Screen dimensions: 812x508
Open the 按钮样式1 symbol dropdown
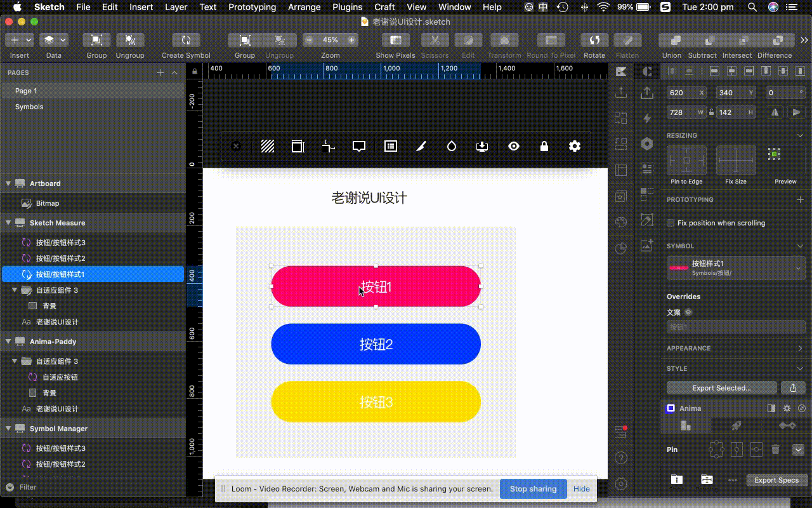736,268
